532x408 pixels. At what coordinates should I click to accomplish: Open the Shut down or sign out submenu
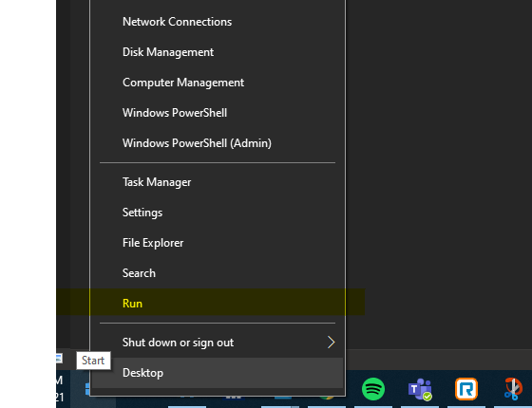[218, 343]
